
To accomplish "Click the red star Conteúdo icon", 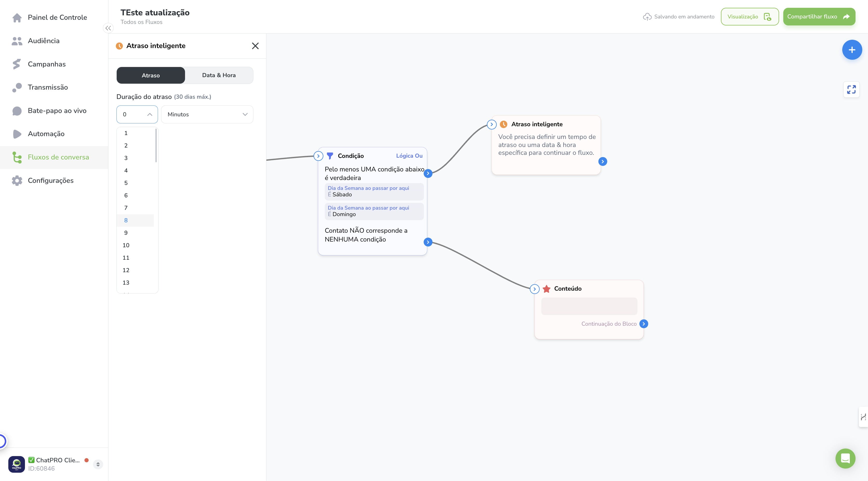I will click(547, 289).
